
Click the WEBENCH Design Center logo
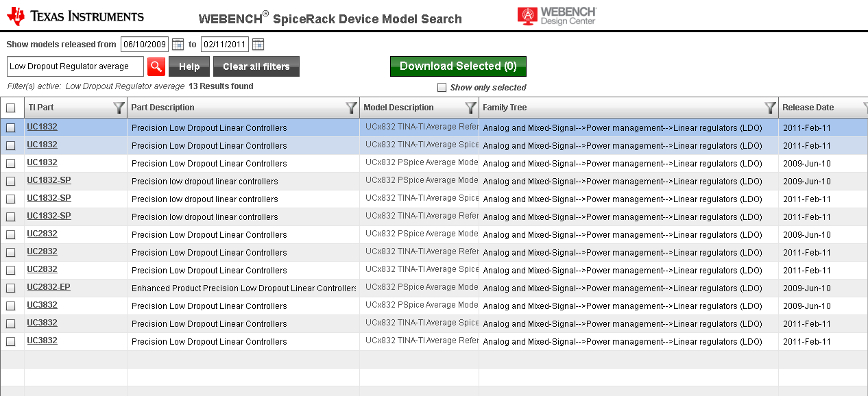coord(557,16)
